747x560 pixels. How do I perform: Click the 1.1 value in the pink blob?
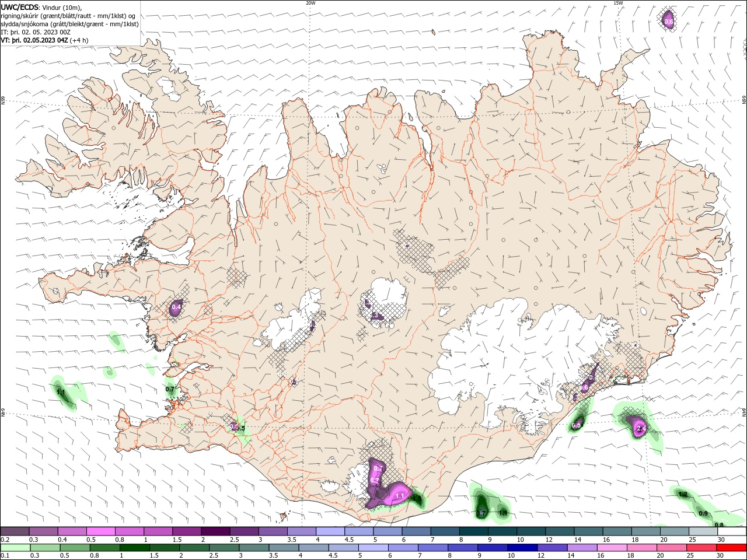coord(400,496)
